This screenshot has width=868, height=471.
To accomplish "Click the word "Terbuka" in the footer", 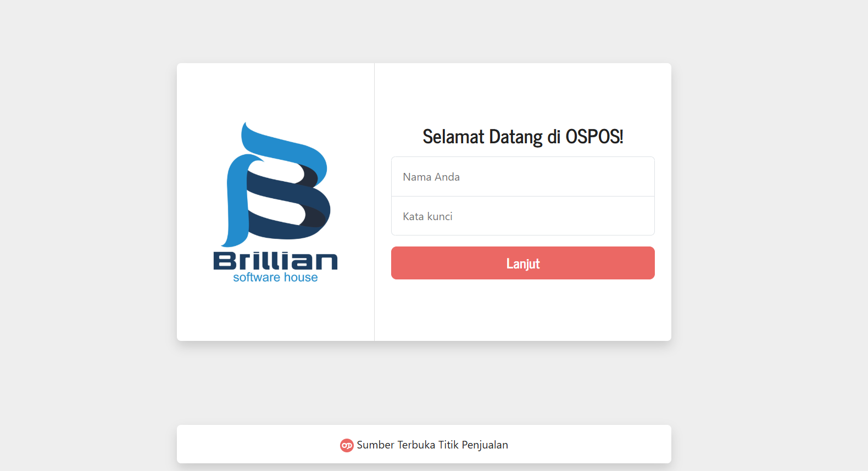I will pos(416,445).
